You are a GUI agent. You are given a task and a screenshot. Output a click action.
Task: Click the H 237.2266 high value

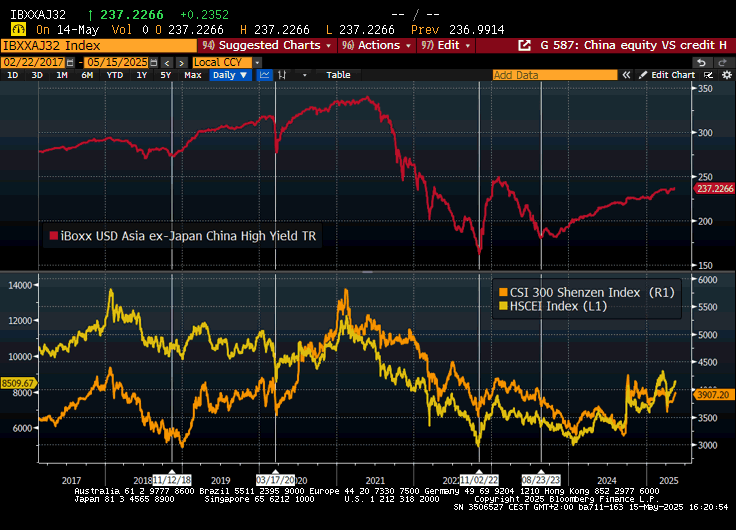coord(275,30)
